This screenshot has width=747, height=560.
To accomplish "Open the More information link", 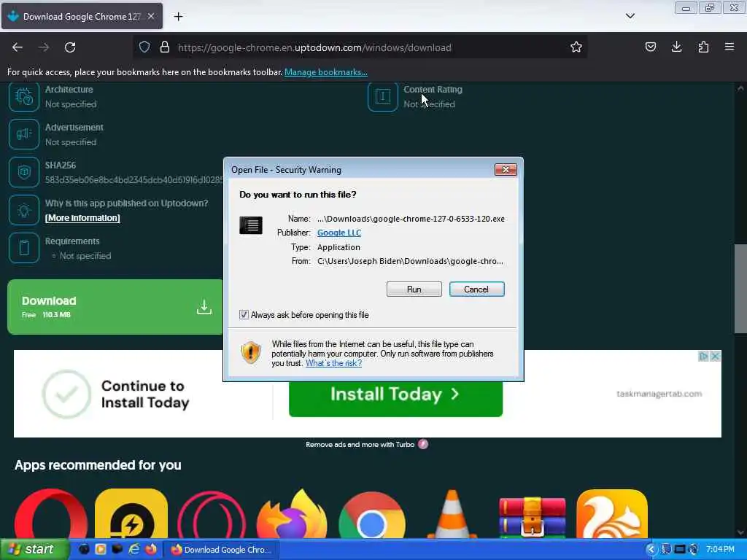I will (x=82, y=218).
